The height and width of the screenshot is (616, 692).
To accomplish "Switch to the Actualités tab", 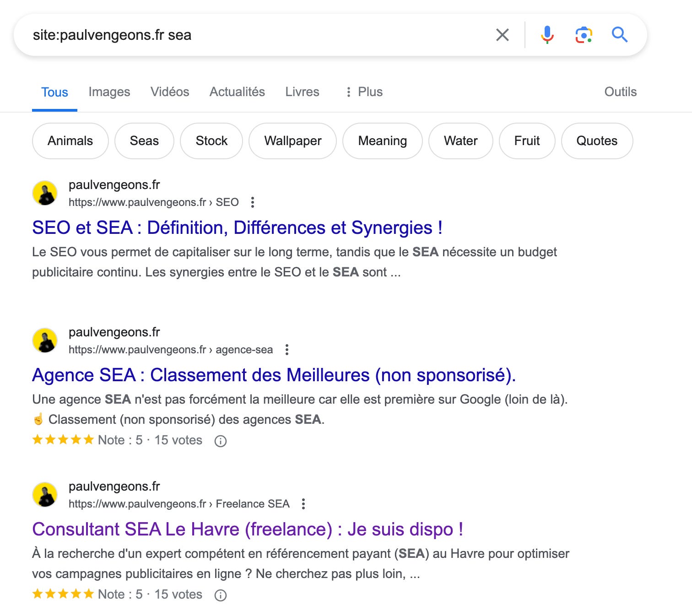I will (237, 92).
